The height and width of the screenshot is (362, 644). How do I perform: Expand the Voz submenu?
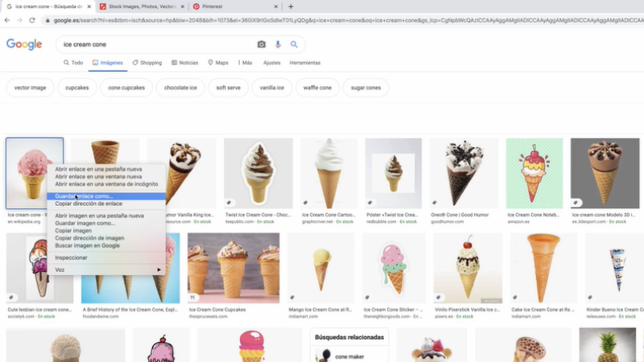[x=106, y=269]
